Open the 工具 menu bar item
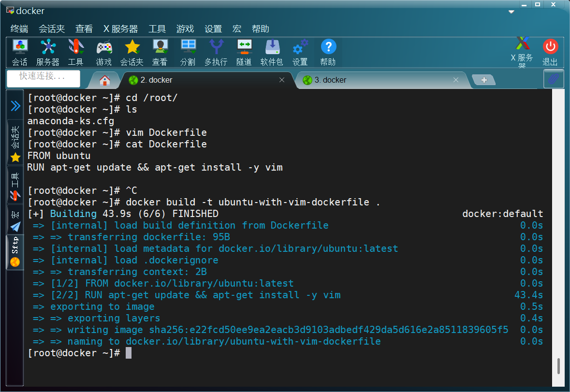Image resolution: width=570 pixels, height=392 pixels. point(157,29)
